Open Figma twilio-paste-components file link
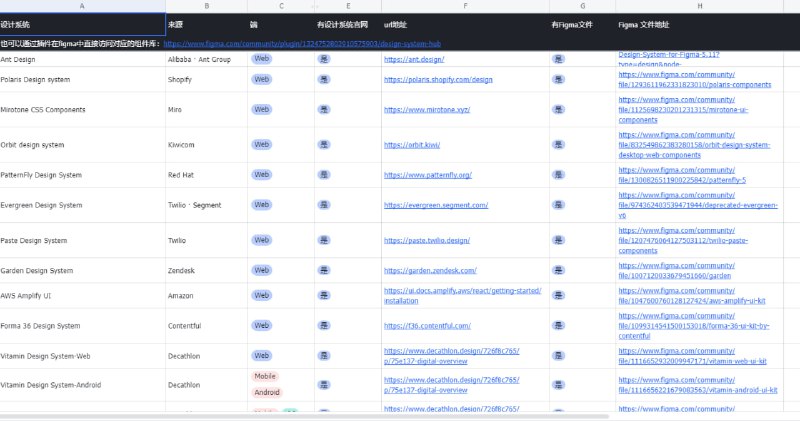This screenshot has width=800, height=421. tap(683, 240)
